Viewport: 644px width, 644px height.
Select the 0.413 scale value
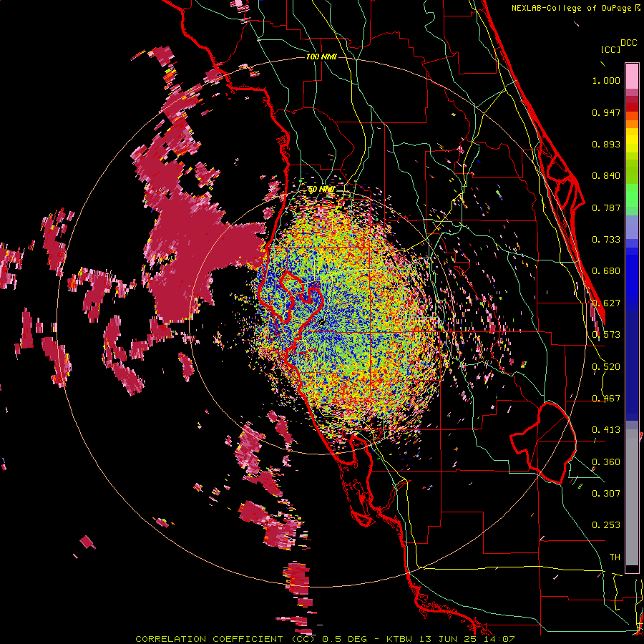606,430
